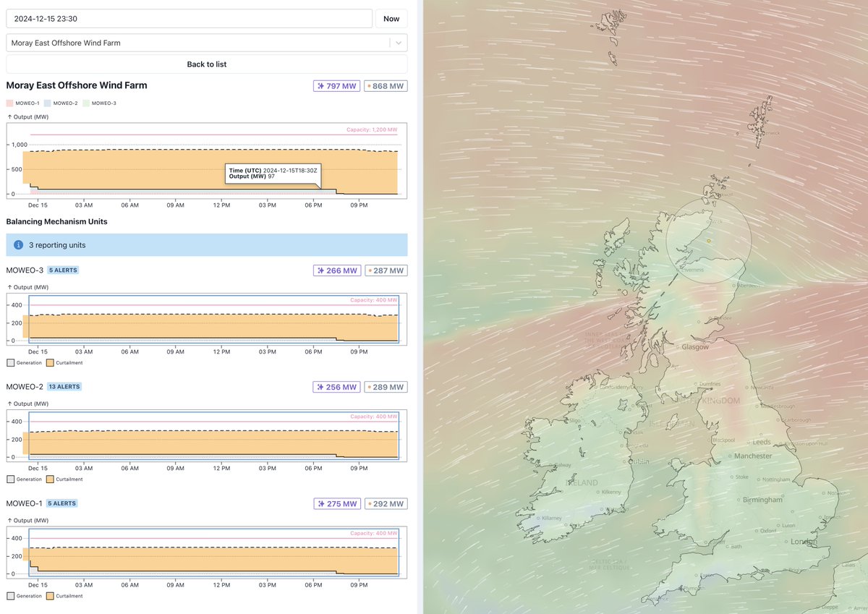Open the 13 ALERTS badge for MOWEO-2
The width and height of the screenshot is (868, 614).
(64, 387)
